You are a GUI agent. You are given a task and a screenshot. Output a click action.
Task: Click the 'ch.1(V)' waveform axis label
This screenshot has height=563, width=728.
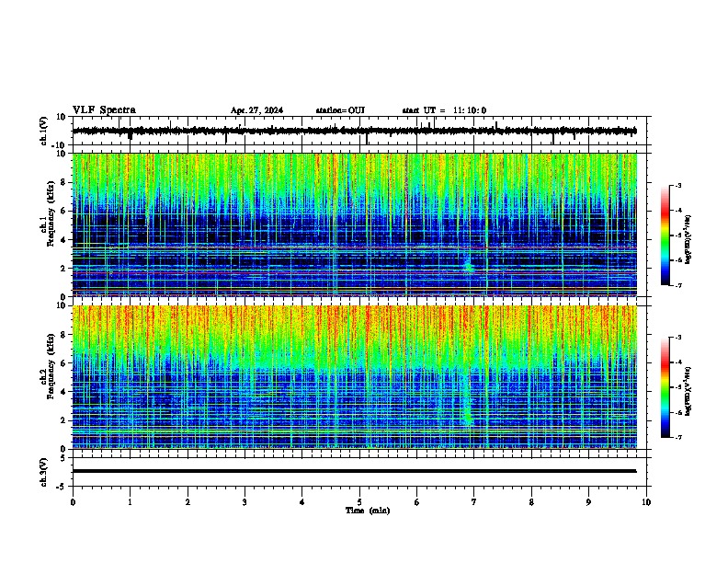click(44, 131)
